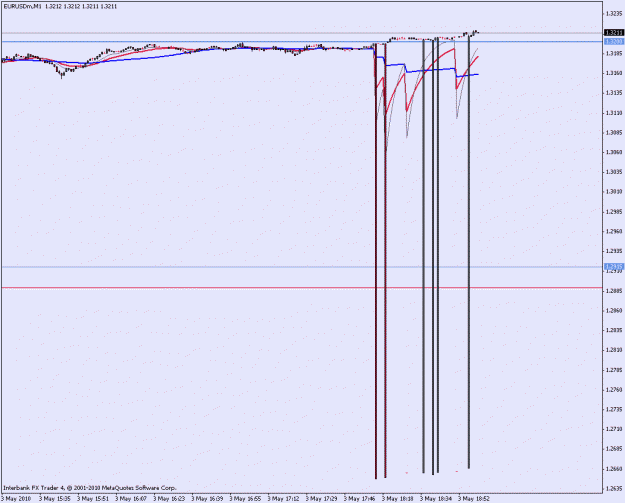Click the 1.2960 price axis label
Image resolution: width=625 pixels, height=503 pixels.
pos(614,231)
